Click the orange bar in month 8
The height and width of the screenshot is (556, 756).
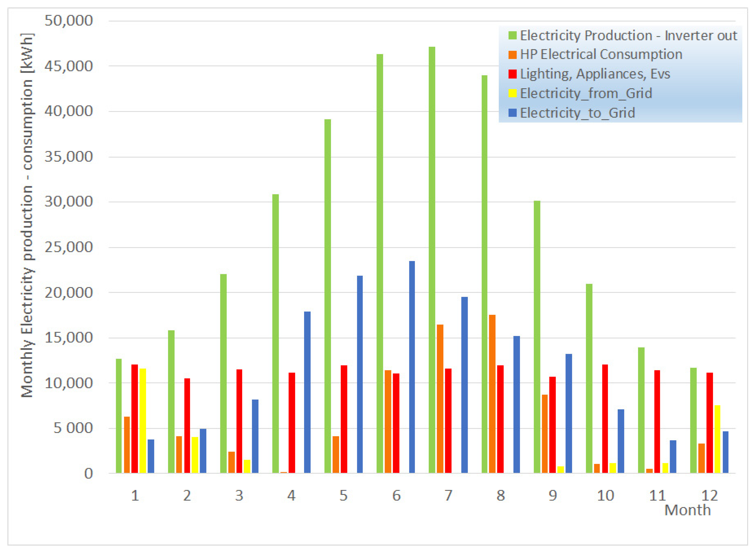pos(492,394)
